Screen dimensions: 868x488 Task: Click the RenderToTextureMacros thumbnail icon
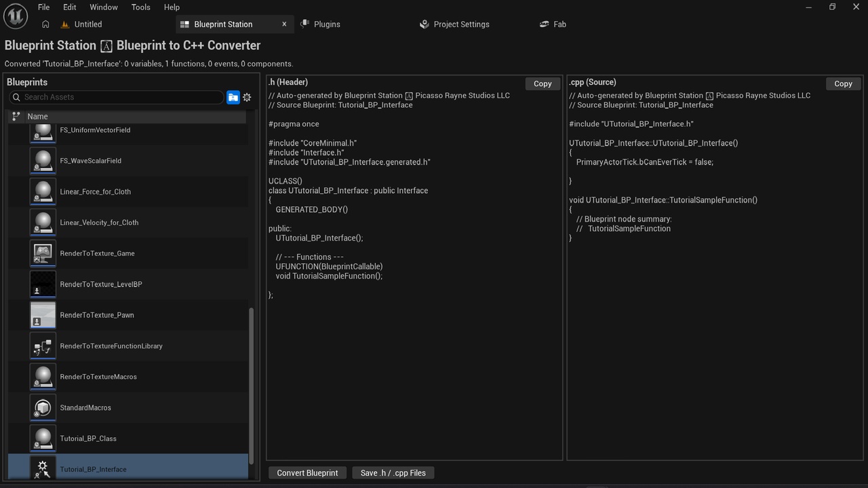tap(43, 377)
